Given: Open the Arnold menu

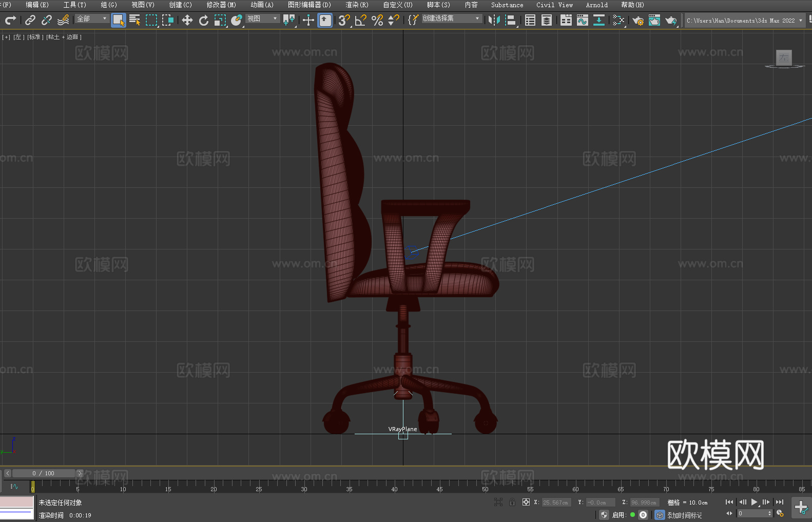Looking at the screenshot, I should [x=596, y=5].
